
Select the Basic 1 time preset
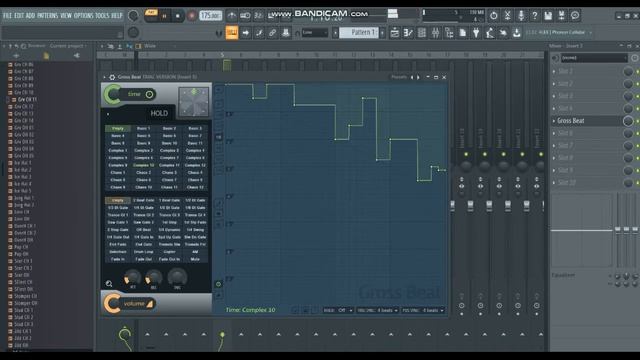pyautogui.click(x=143, y=128)
